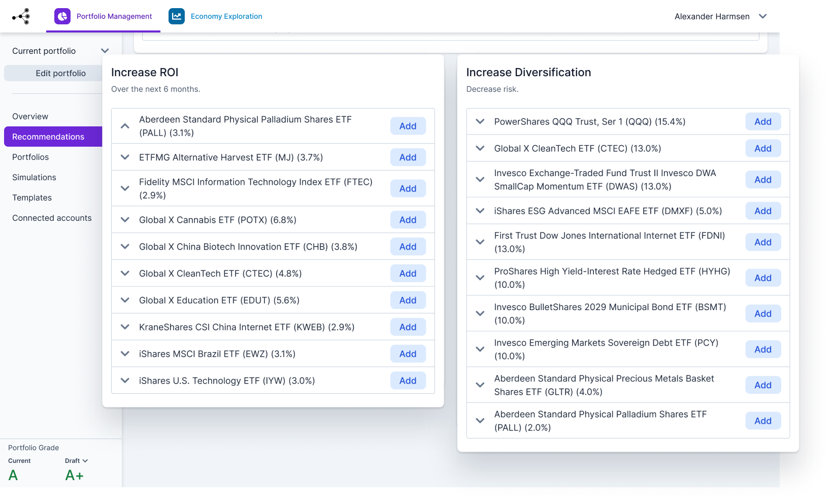The height and width of the screenshot is (504, 834).
Task: Click the Economy Exploration chart icon
Action: pyautogui.click(x=177, y=16)
